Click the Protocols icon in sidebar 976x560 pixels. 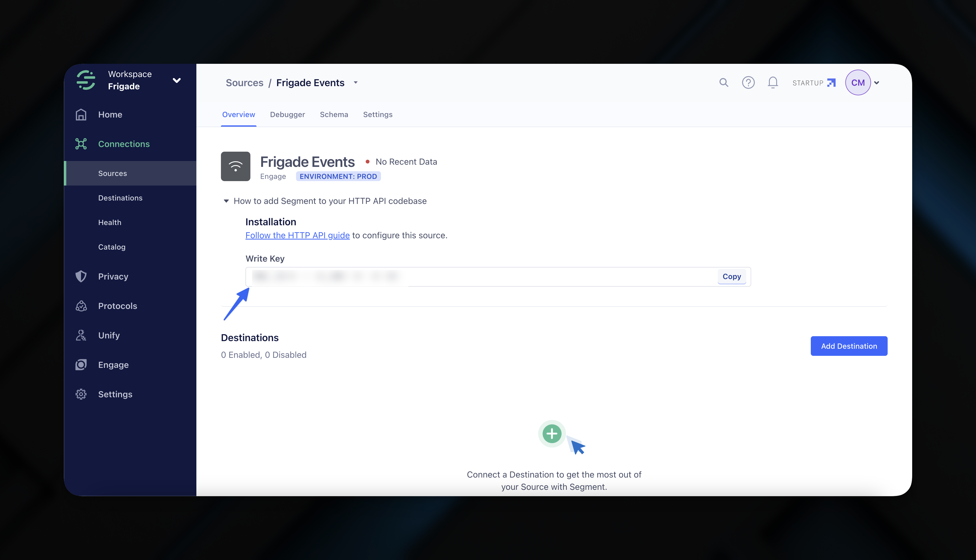click(81, 306)
